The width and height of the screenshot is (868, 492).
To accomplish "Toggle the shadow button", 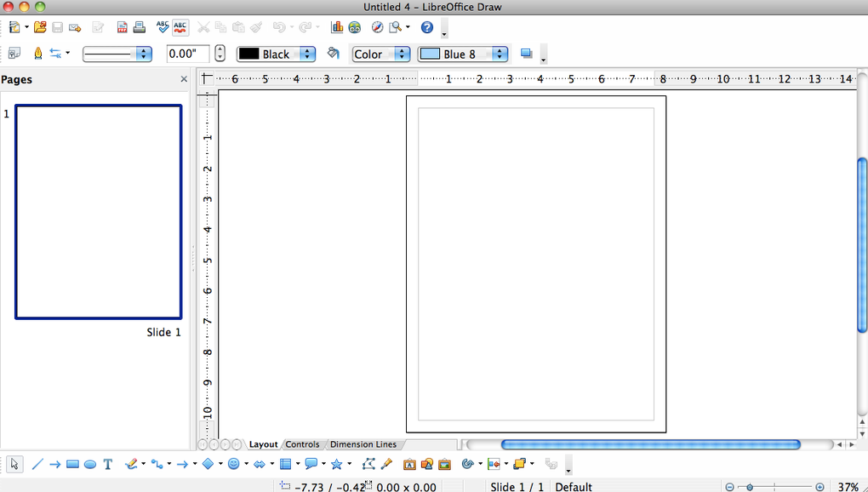I will click(x=526, y=54).
